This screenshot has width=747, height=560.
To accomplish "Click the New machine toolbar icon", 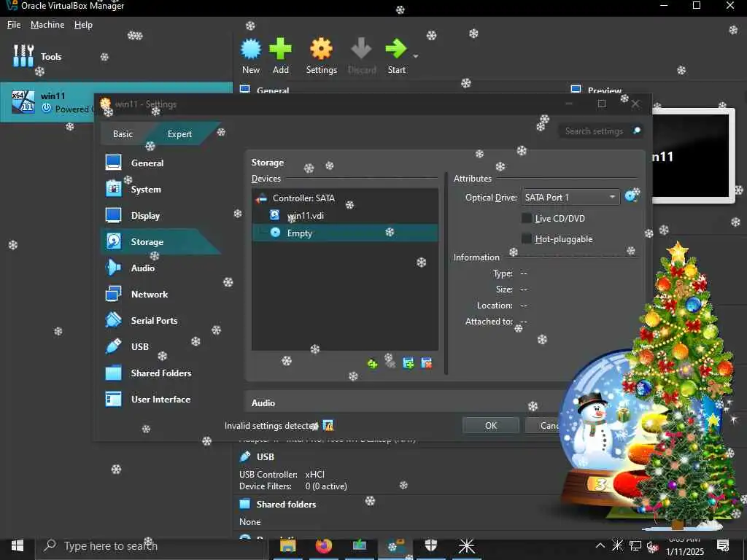I will coord(251,49).
